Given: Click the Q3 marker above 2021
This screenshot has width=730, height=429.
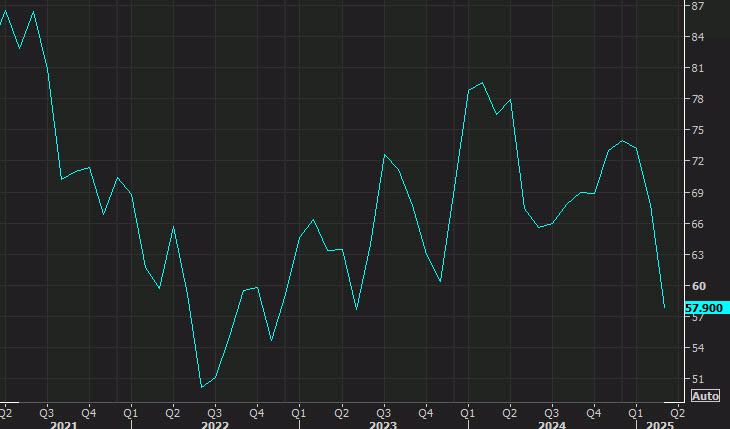Looking at the screenshot, I should [x=47, y=413].
